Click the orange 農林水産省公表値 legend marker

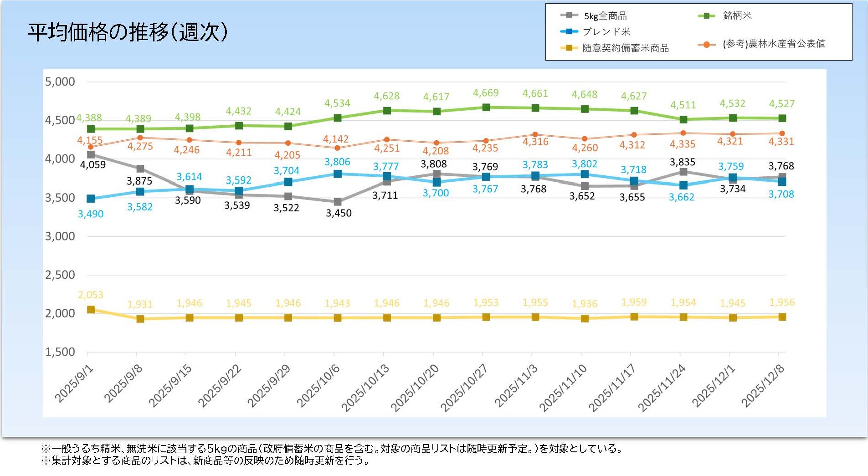(707, 45)
